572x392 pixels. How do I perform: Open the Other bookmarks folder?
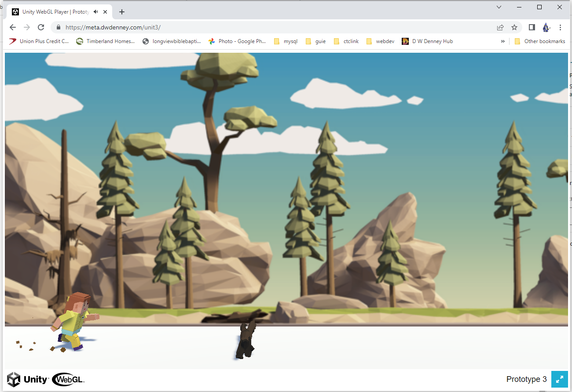point(539,41)
